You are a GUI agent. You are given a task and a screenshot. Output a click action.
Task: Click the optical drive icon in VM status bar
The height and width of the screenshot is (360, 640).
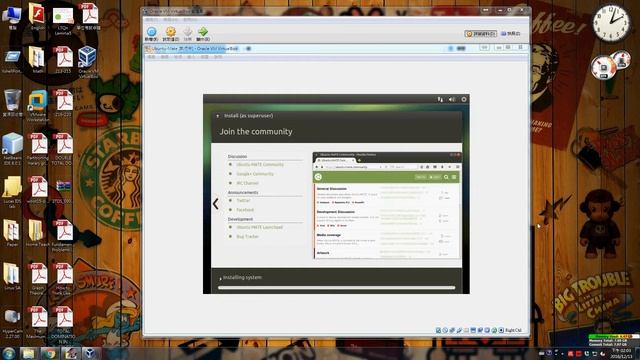pyautogui.click(x=445, y=330)
